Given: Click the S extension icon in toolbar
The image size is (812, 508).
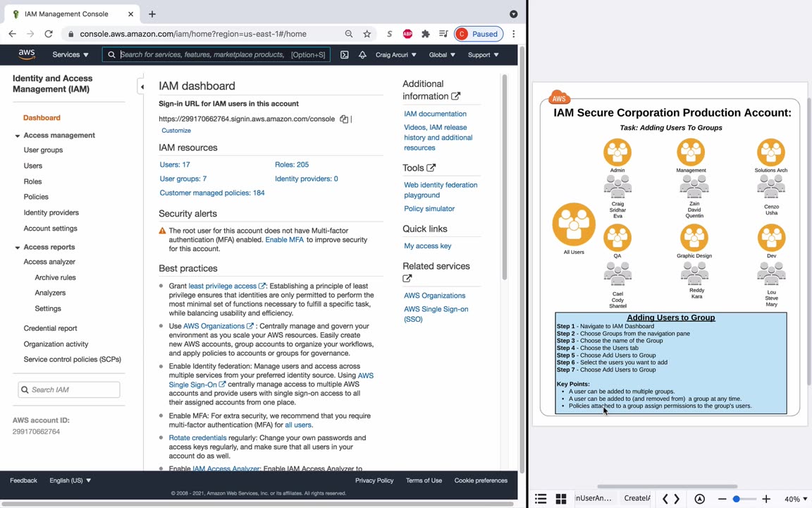Looking at the screenshot, I should (389, 34).
